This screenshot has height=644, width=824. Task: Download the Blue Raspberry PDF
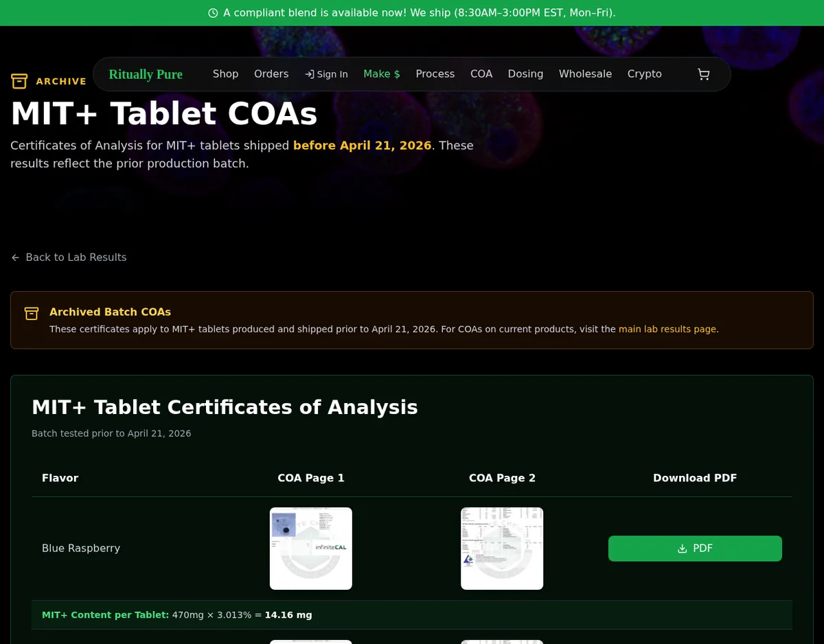click(695, 549)
